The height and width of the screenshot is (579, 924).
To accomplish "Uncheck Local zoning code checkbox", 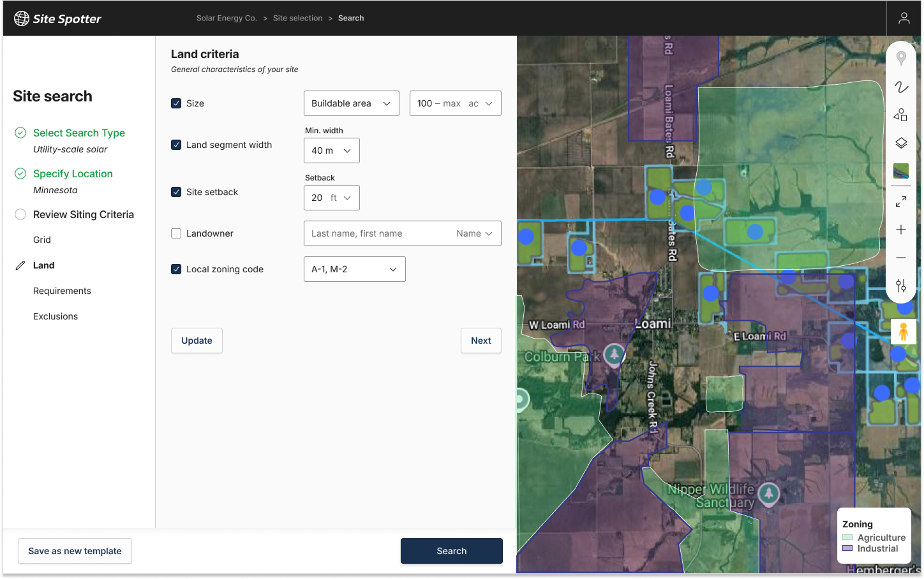I will (x=176, y=269).
